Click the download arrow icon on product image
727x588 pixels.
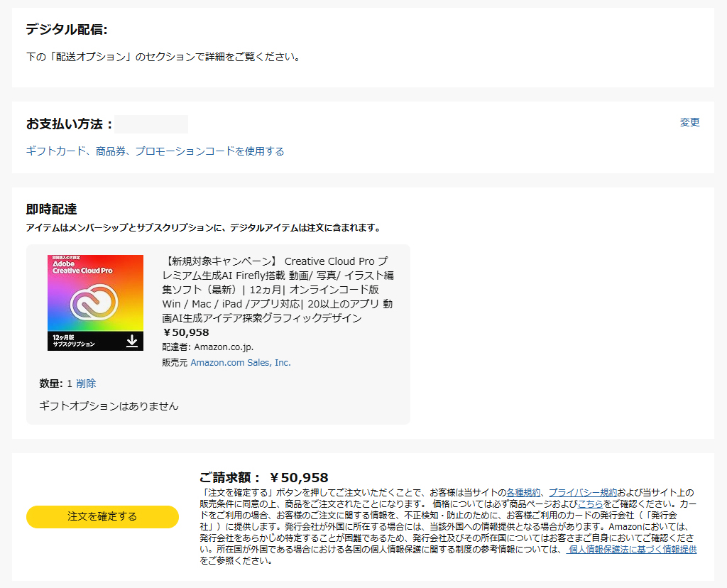tap(132, 342)
